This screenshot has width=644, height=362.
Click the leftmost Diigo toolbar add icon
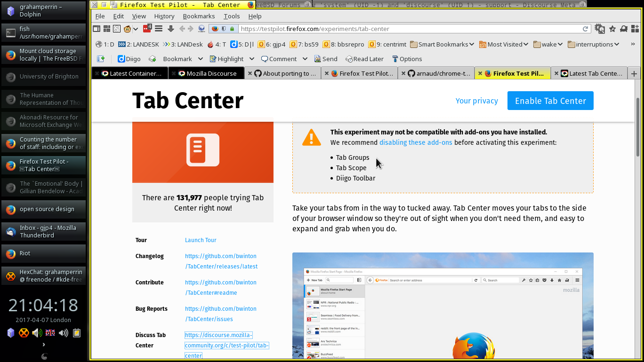(101, 59)
